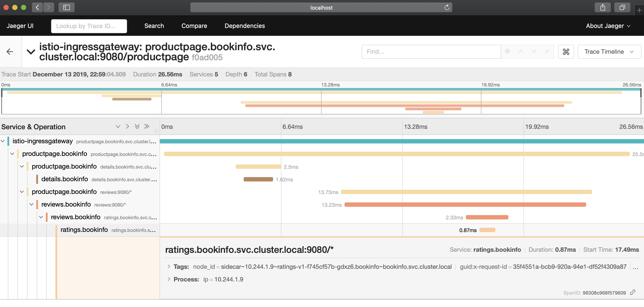Expand Tags section of span detail
644x307 pixels.
pos(169,267)
